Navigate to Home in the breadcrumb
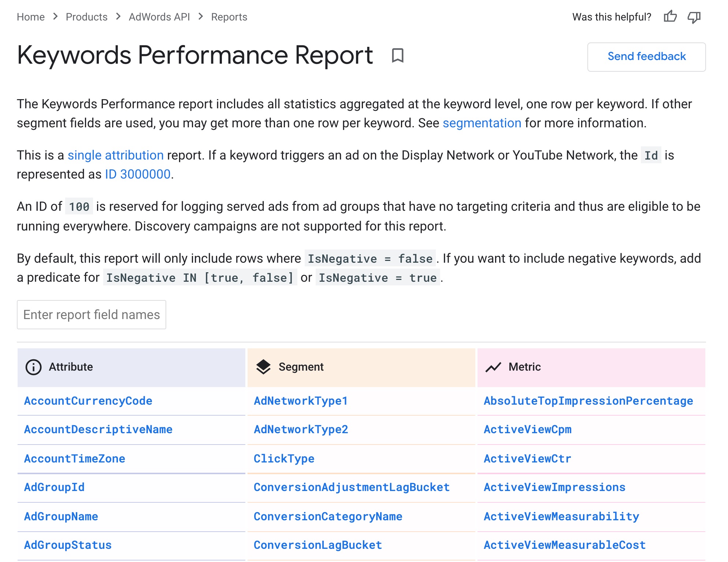 click(31, 17)
